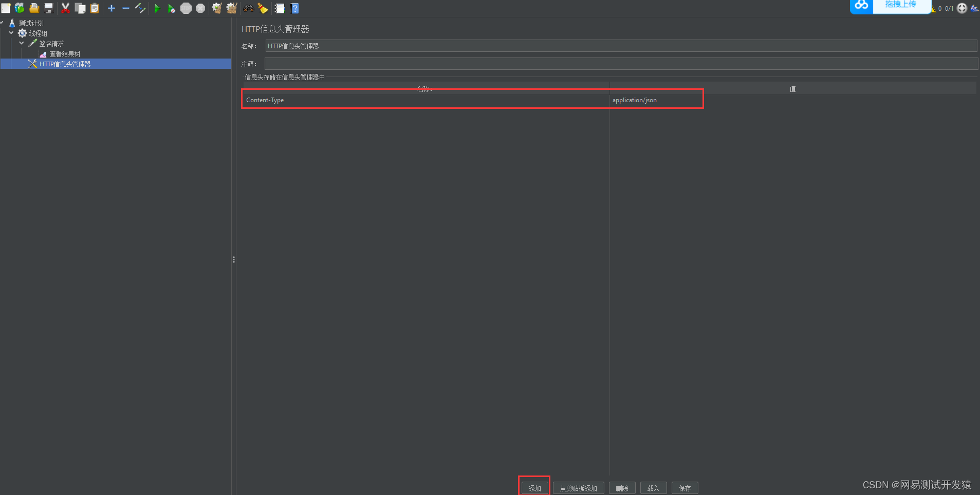Click the 删除 button
The width and height of the screenshot is (980, 495).
point(622,488)
